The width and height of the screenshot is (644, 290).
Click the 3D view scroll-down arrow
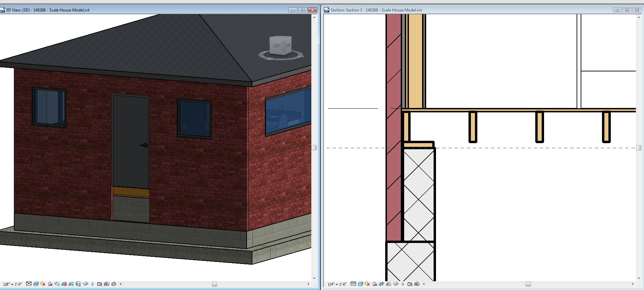tap(314, 278)
